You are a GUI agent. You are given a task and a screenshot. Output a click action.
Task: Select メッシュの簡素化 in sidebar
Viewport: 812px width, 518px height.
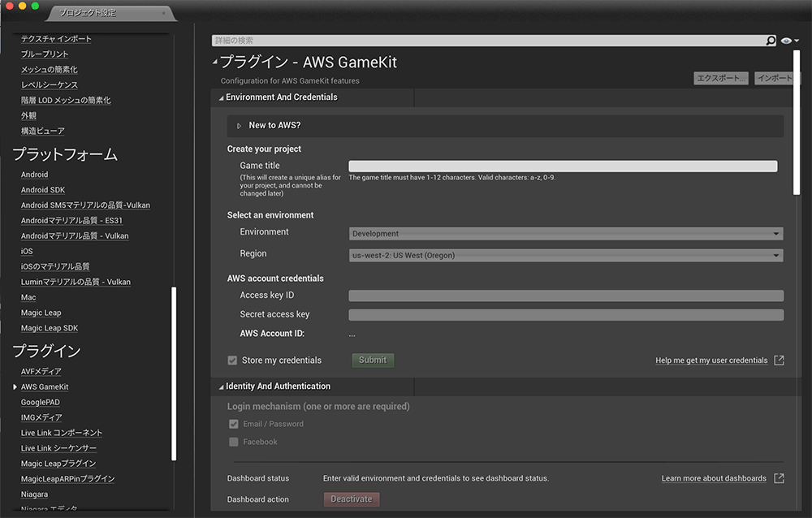point(50,69)
